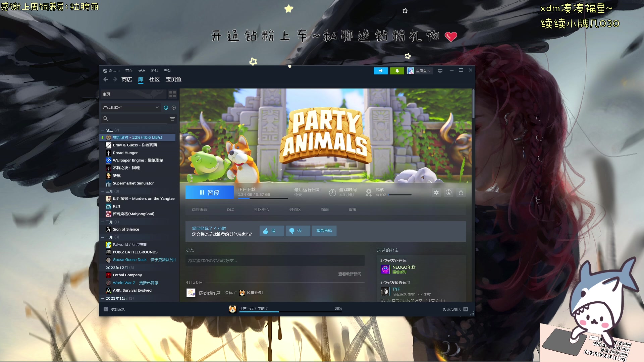The height and width of the screenshot is (362, 644).
Task: Switch library to grid view icon
Action: coord(172,94)
